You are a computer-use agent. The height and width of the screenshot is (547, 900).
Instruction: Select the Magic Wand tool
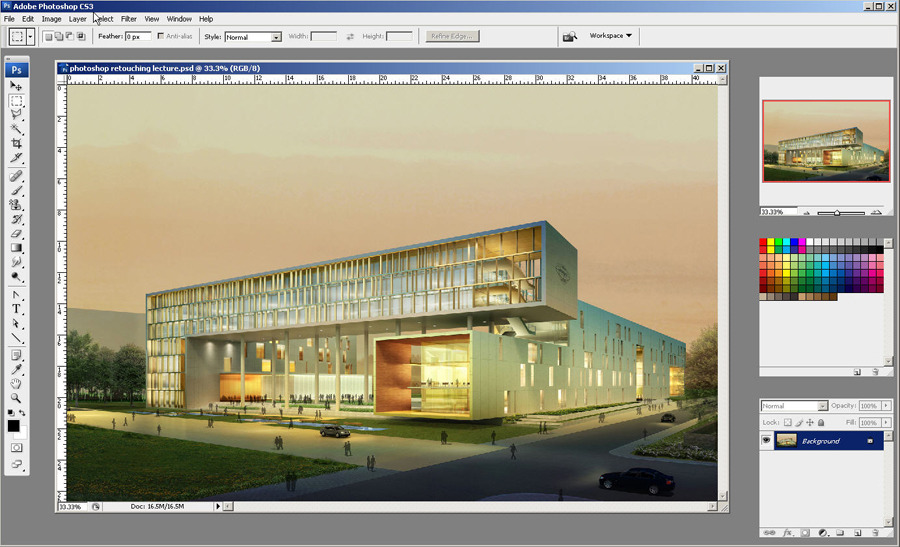coord(17,129)
